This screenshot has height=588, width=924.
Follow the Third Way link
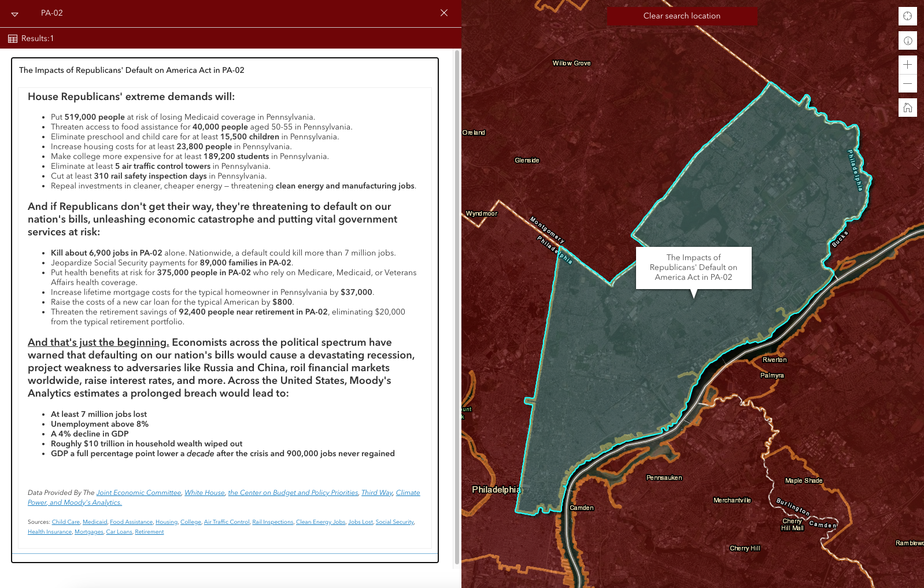pyautogui.click(x=377, y=493)
